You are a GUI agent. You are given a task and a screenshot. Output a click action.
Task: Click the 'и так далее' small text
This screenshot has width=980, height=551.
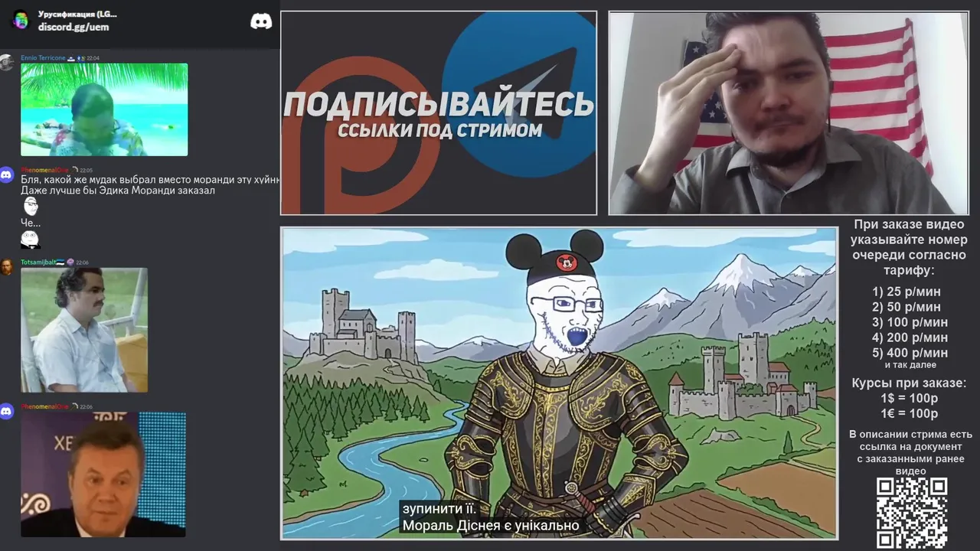coord(910,365)
